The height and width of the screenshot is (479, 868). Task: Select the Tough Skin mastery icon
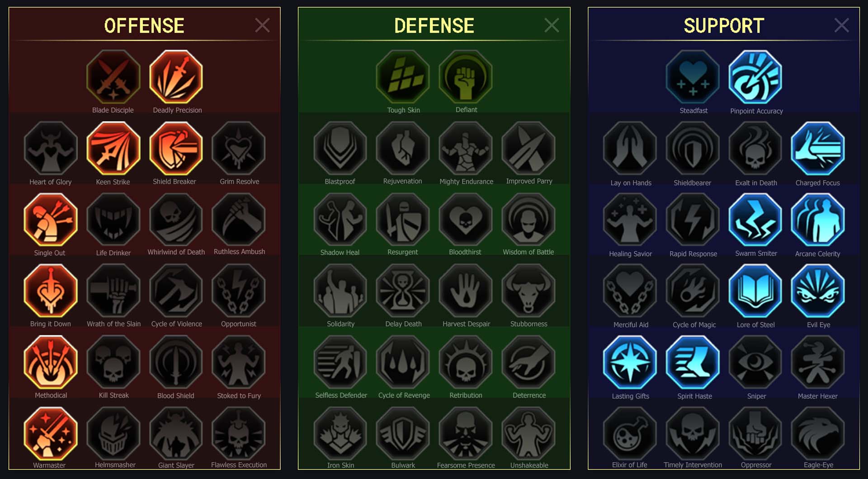point(403,77)
